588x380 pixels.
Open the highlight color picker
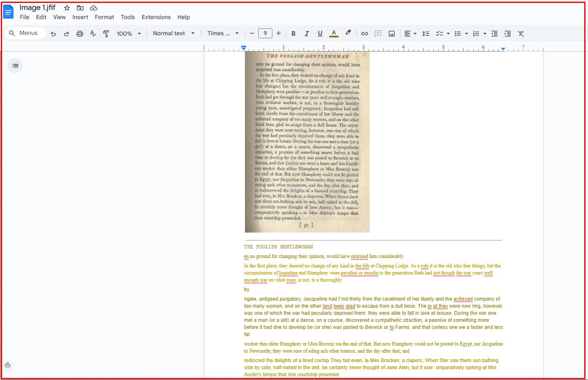348,33
